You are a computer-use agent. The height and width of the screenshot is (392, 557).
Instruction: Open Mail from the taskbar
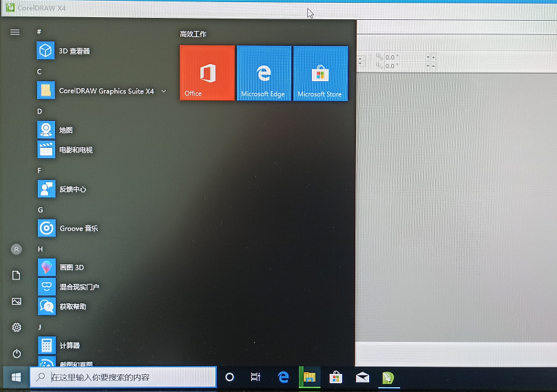pos(362,377)
